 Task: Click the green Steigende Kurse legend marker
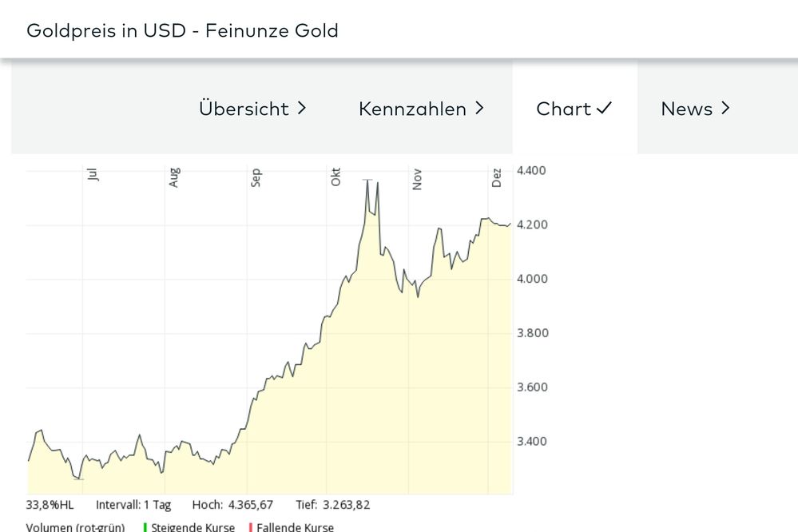[145, 527]
